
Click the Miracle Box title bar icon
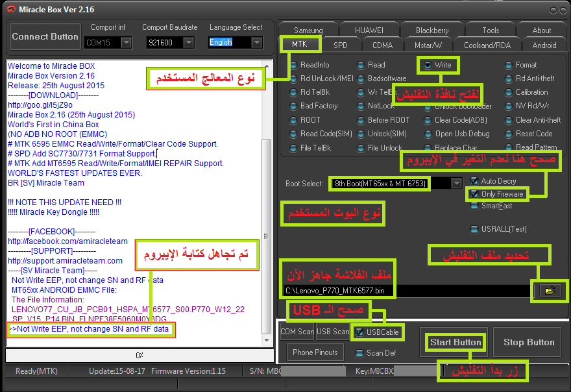point(11,10)
